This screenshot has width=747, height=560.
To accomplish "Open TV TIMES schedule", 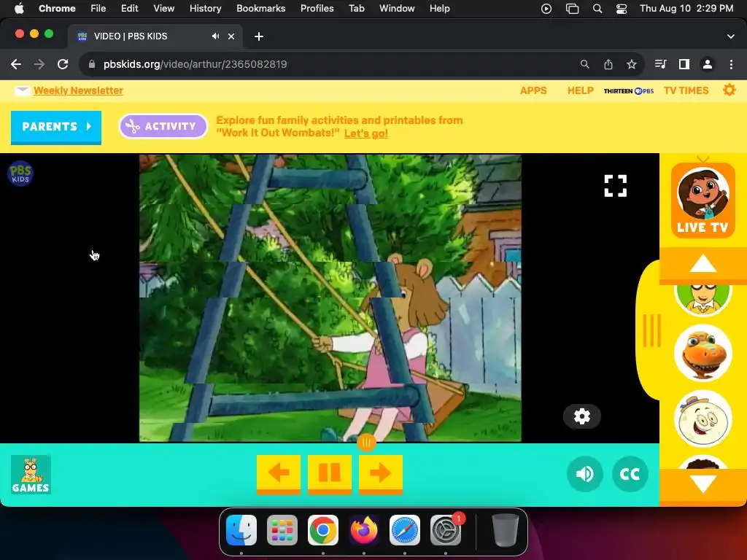I will (x=686, y=90).
